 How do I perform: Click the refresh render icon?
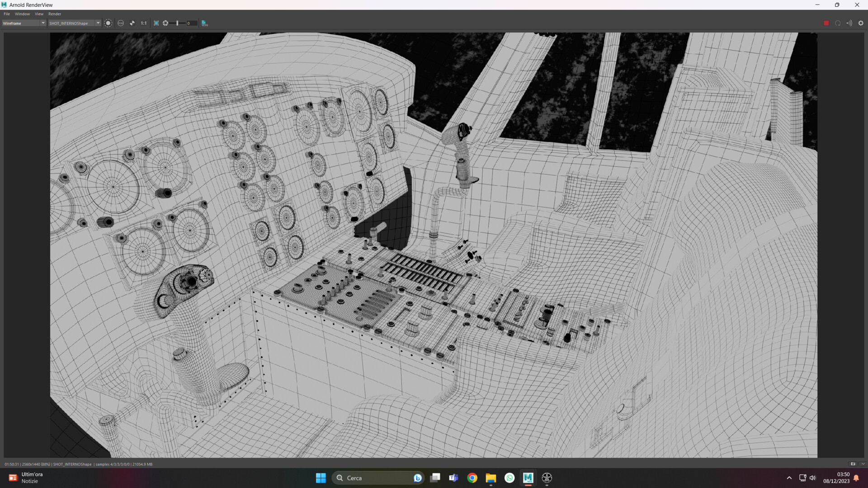(x=838, y=23)
